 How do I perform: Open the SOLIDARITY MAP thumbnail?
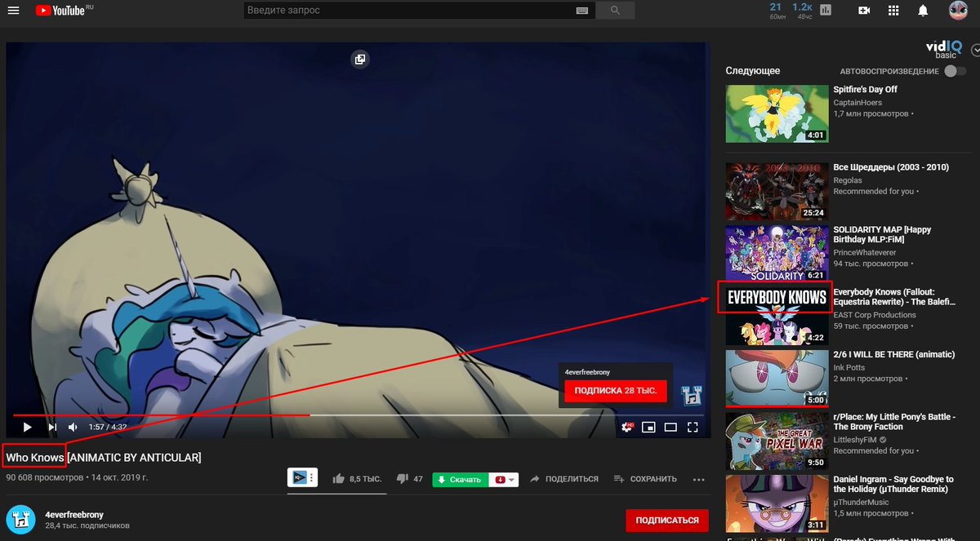tap(777, 254)
